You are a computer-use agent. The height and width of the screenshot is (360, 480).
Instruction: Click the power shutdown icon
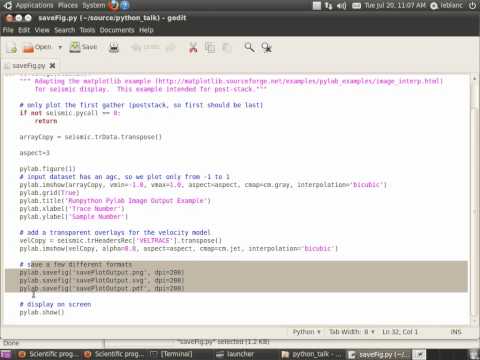pyautogui.click(x=472, y=5)
